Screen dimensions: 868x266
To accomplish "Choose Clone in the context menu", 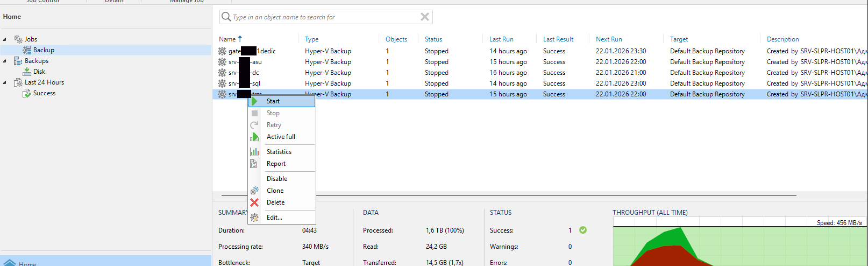I will [281, 191].
